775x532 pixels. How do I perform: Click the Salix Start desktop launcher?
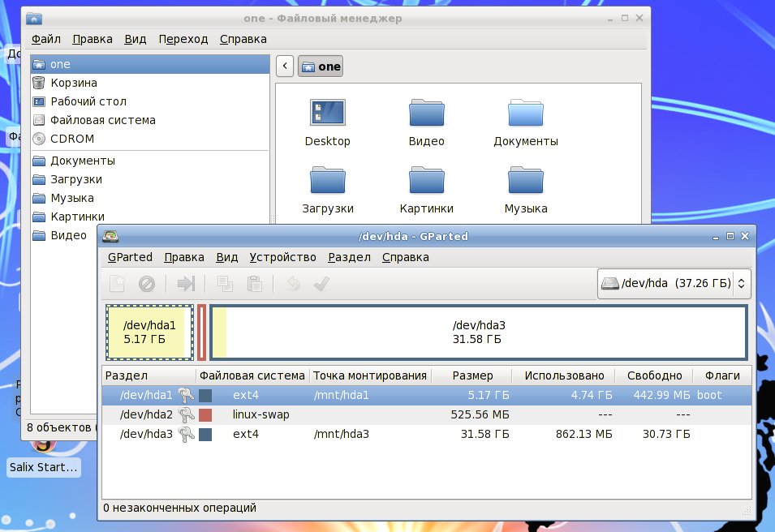pyautogui.click(x=44, y=467)
